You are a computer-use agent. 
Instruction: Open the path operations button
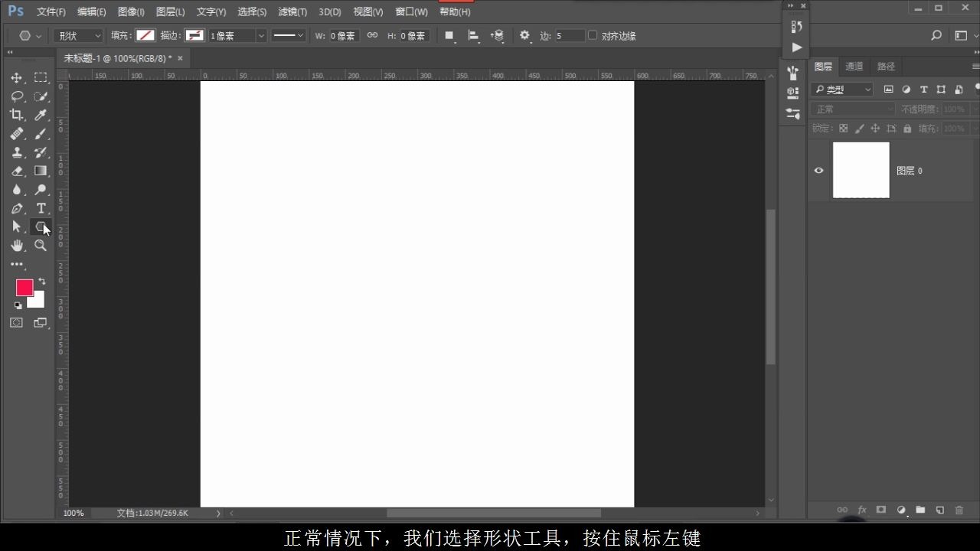coord(449,35)
